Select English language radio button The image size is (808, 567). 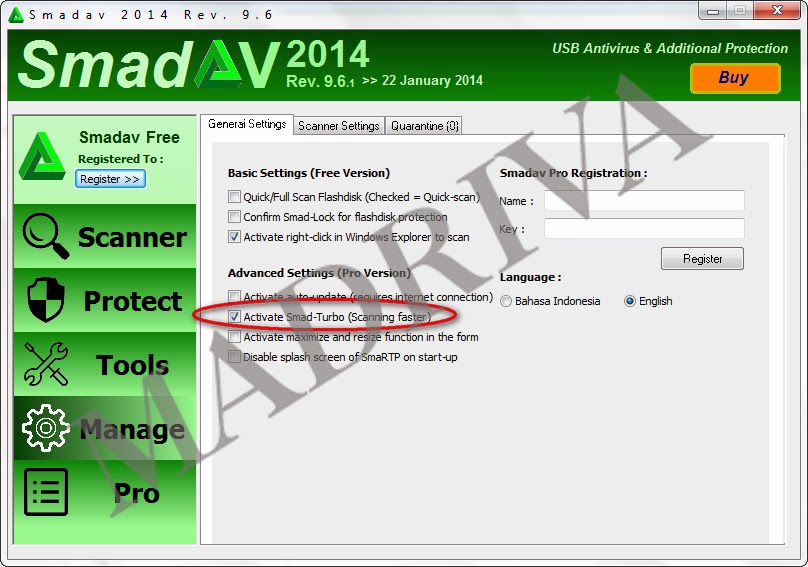[630, 301]
